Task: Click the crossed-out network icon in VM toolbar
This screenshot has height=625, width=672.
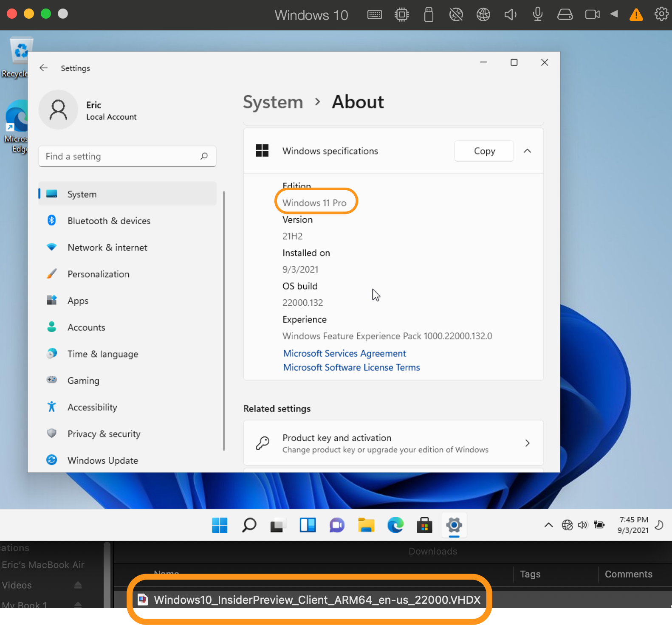Action: (x=456, y=15)
